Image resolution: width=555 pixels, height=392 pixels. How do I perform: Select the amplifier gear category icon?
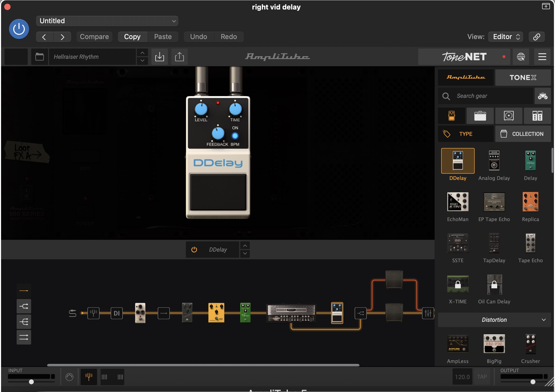tap(480, 116)
